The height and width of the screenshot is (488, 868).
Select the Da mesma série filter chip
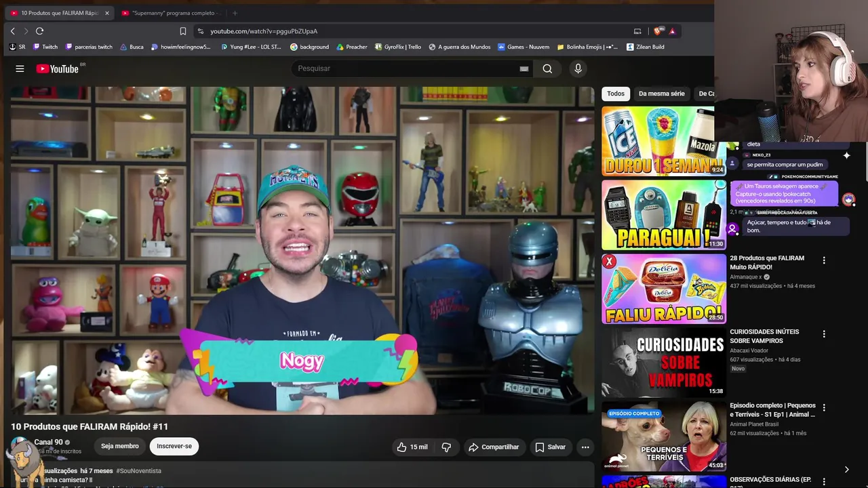(x=662, y=94)
